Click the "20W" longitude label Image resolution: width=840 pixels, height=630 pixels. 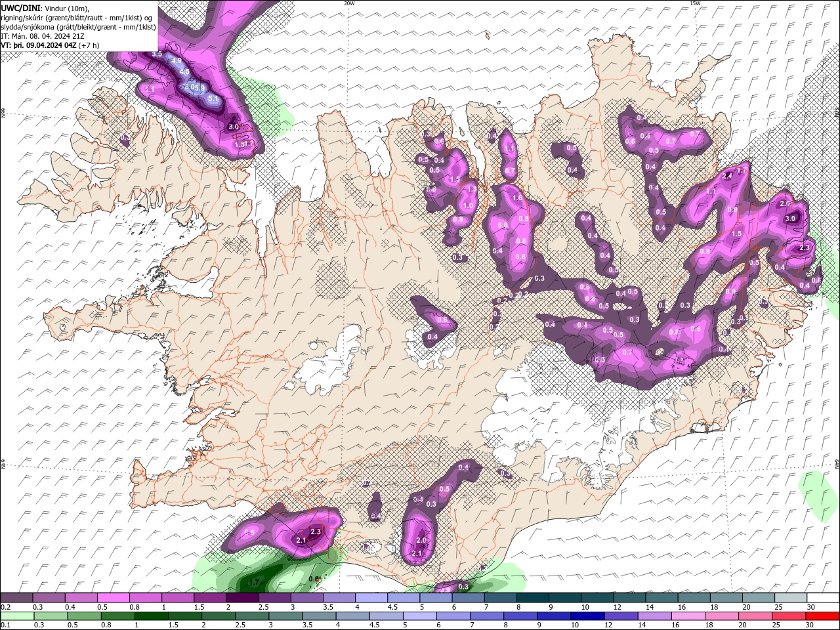pyautogui.click(x=350, y=3)
